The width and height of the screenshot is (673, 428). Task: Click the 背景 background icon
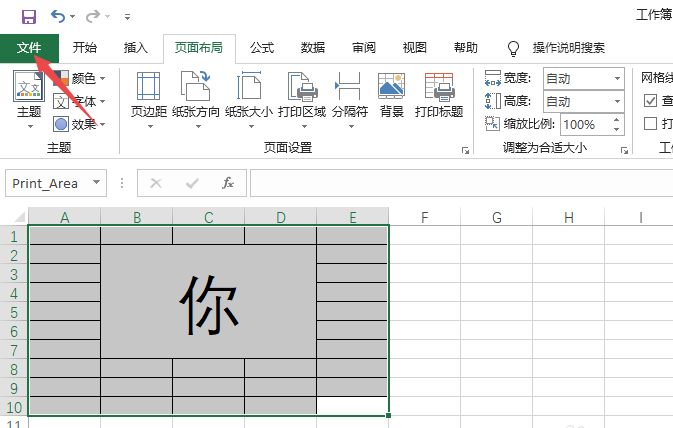[391, 86]
